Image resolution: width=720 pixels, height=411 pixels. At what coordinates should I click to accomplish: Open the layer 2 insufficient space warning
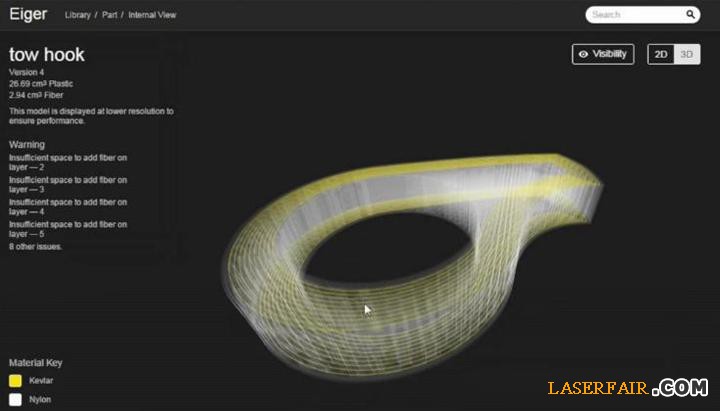68,162
